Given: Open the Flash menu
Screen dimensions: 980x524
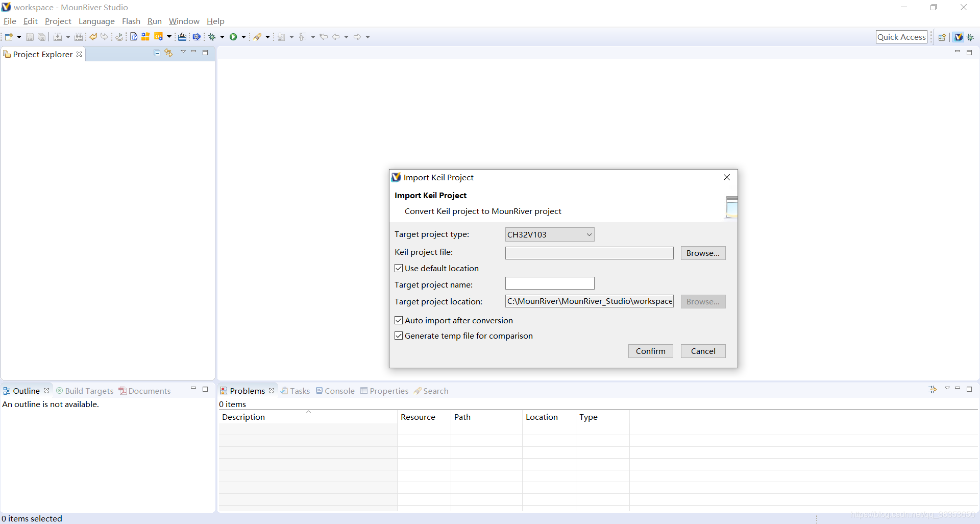Looking at the screenshot, I should (x=131, y=21).
